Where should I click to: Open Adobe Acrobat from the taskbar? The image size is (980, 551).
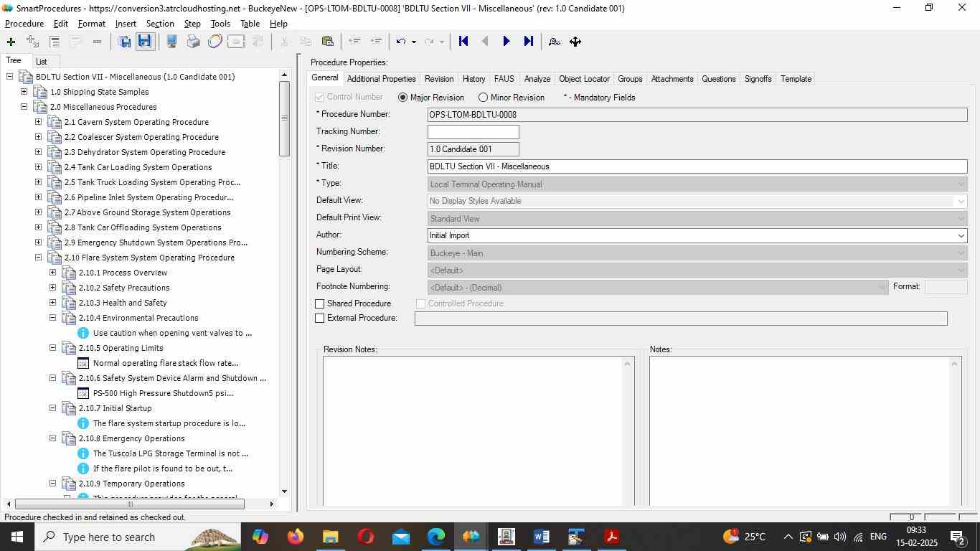pos(612,537)
